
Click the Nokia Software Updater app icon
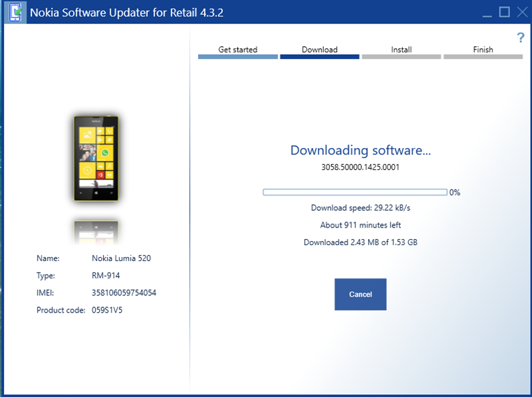[x=13, y=12]
